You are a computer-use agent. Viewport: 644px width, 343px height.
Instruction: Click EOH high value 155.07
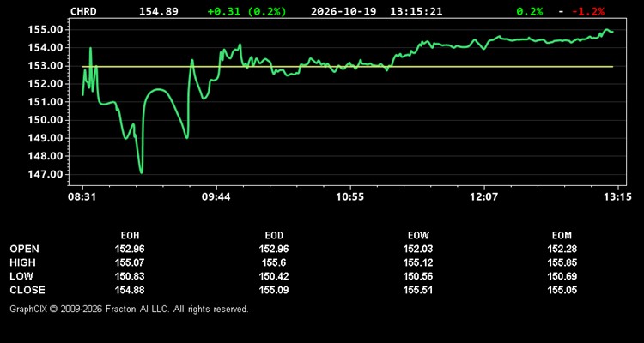click(130, 262)
